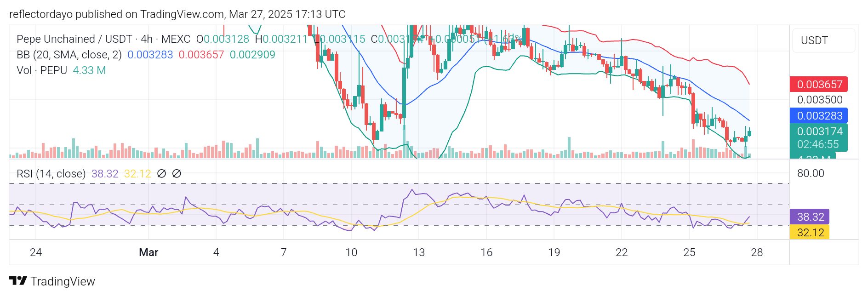
Task: Click the 16 date on time axis
Action: point(486,252)
